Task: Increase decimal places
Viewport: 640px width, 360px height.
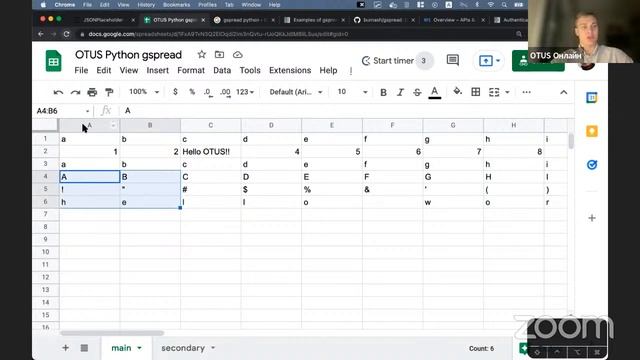Action: pos(225,92)
